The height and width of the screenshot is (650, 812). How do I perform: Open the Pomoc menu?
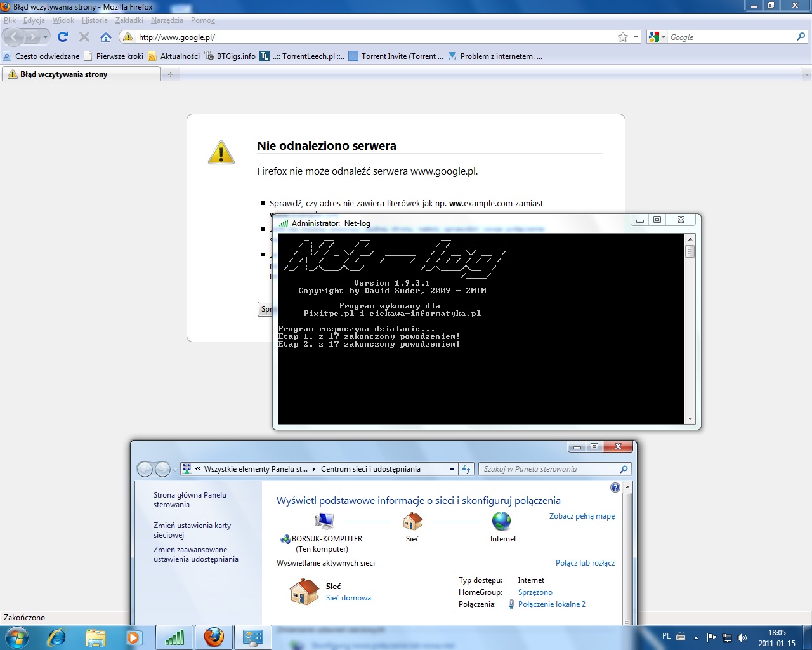click(203, 20)
